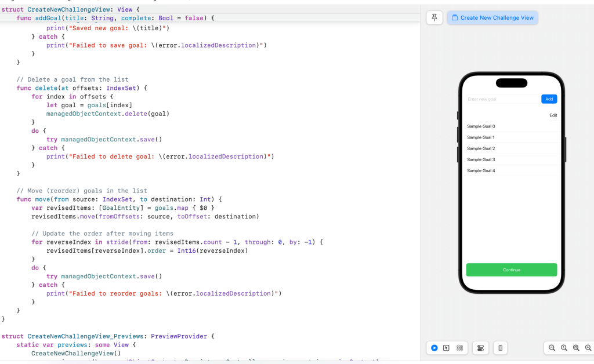The width and height of the screenshot is (594, 364).
Task: Zoom preview to fit canvas
Action: [x=576, y=348]
